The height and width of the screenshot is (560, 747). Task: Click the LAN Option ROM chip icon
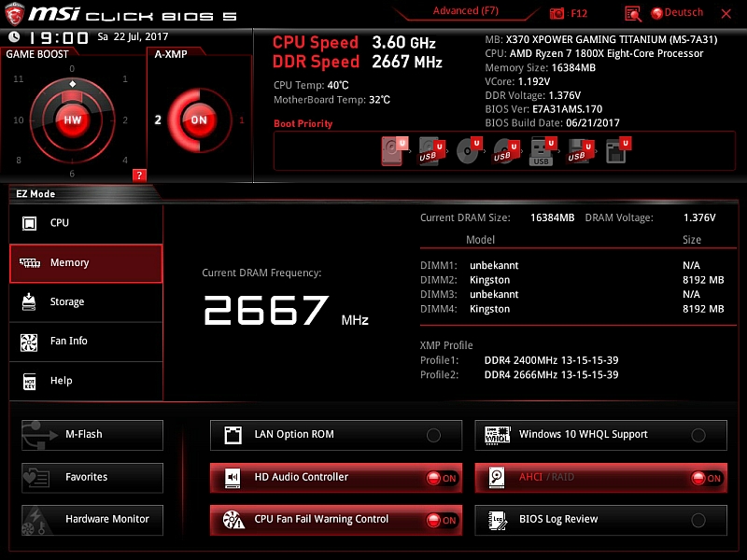[x=233, y=435]
